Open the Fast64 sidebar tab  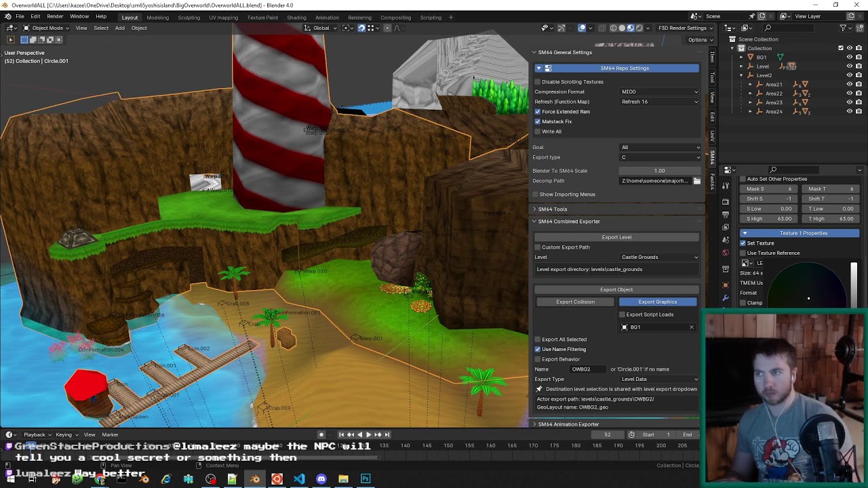point(712,181)
